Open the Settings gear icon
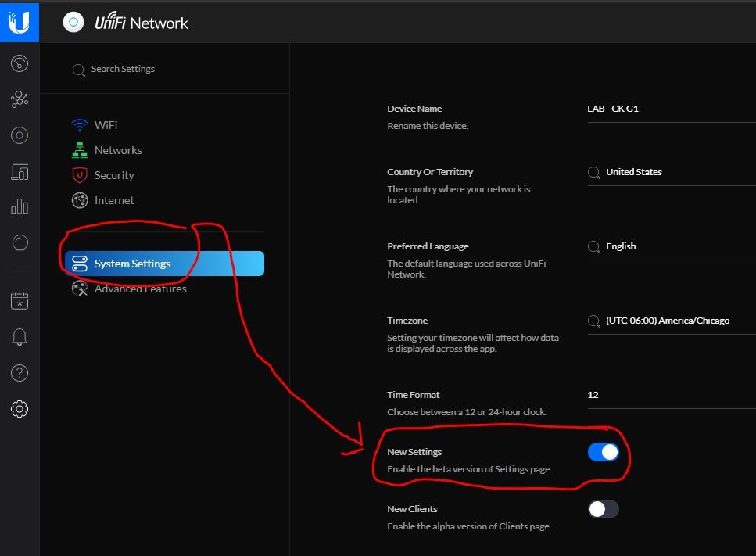The image size is (756, 556). 20,409
